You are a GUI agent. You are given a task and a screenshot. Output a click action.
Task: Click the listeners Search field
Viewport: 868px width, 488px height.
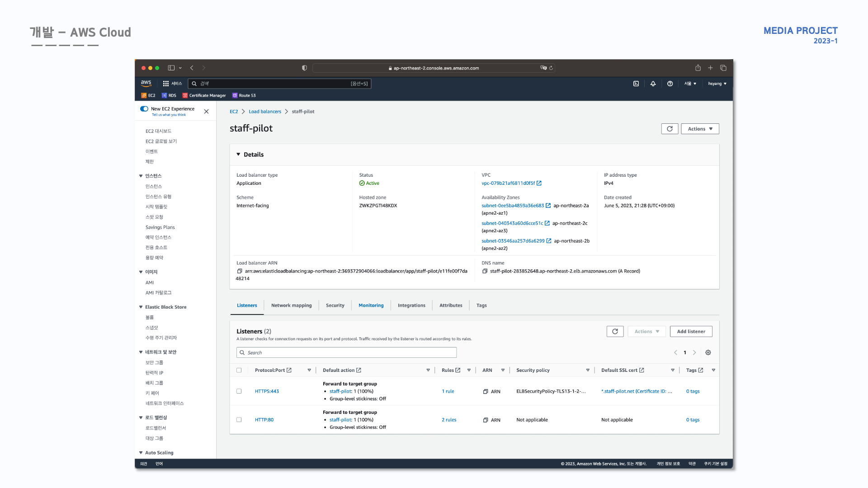(346, 352)
